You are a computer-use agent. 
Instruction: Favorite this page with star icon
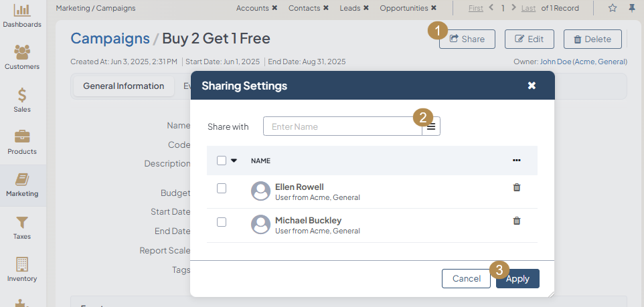coord(613,8)
